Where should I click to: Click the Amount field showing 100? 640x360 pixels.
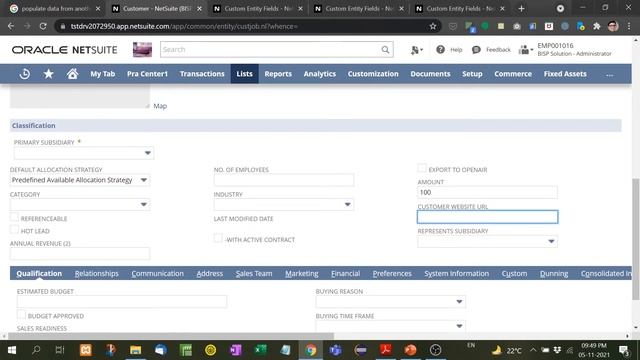(487, 192)
